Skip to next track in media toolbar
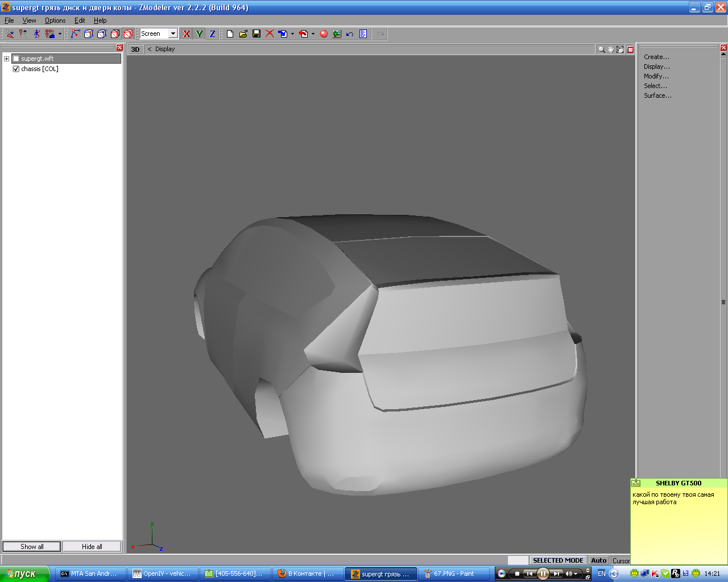 [557, 574]
